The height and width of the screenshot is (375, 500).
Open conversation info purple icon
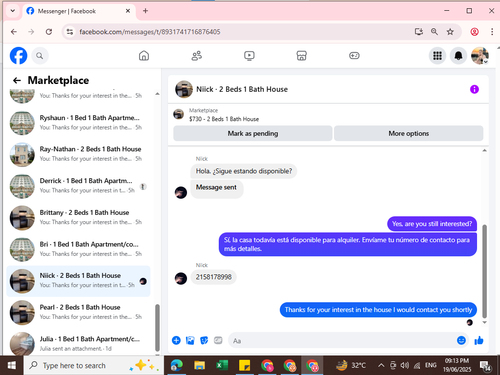click(x=474, y=89)
